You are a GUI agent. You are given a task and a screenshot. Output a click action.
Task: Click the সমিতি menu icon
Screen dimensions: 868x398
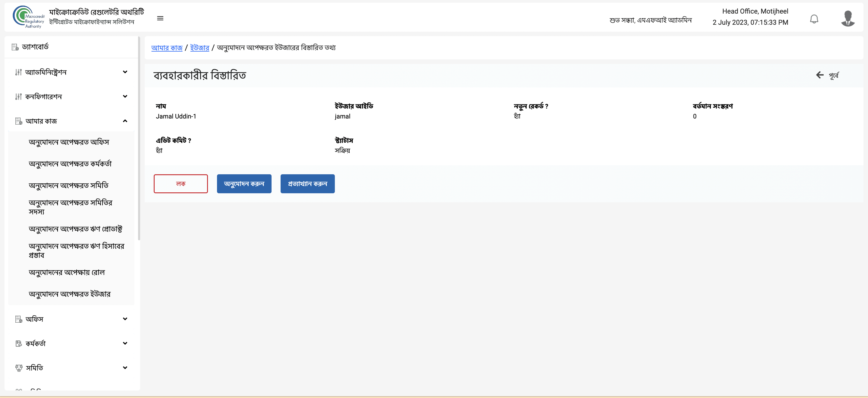point(19,368)
